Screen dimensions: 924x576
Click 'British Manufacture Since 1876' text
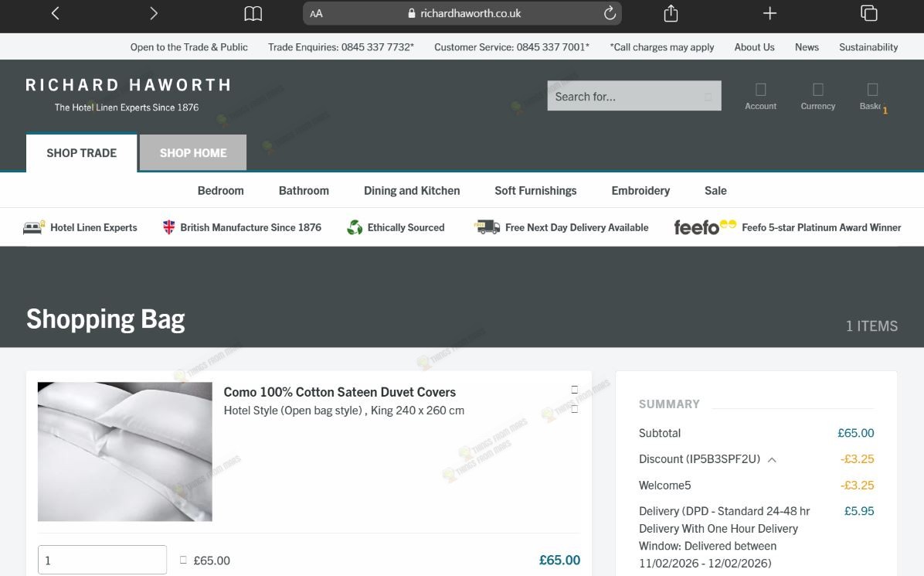250,227
